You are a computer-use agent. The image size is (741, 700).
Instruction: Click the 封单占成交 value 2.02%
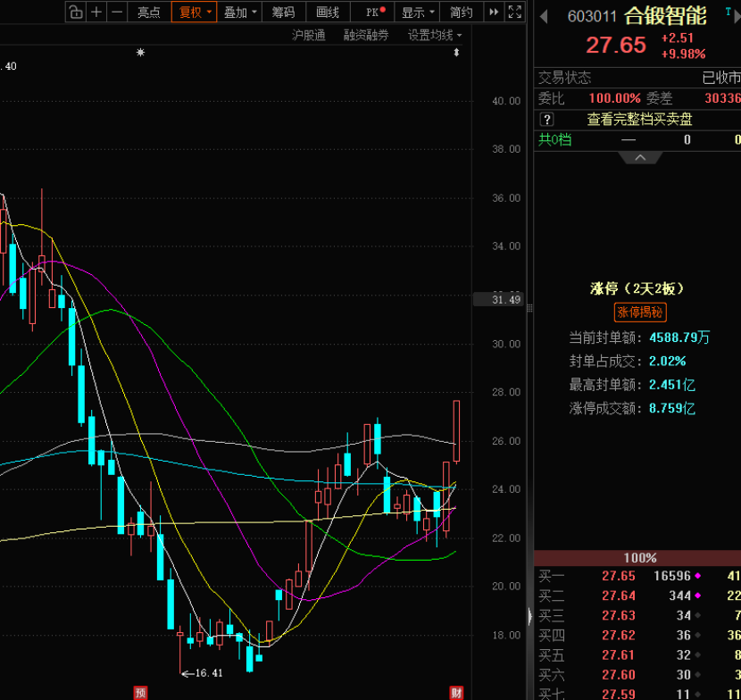(667, 361)
